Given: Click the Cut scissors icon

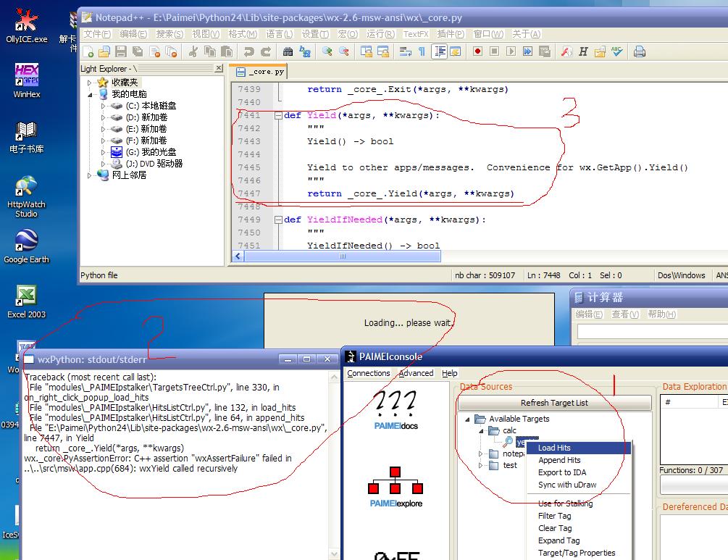Looking at the screenshot, I should click(x=193, y=51).
